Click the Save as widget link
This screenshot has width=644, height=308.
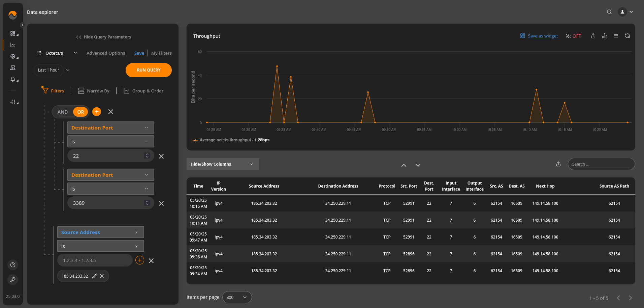pos(542,36)
